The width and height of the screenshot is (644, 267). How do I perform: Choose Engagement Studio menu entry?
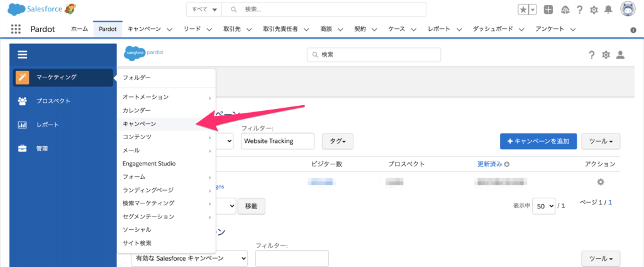pos(166,163)
